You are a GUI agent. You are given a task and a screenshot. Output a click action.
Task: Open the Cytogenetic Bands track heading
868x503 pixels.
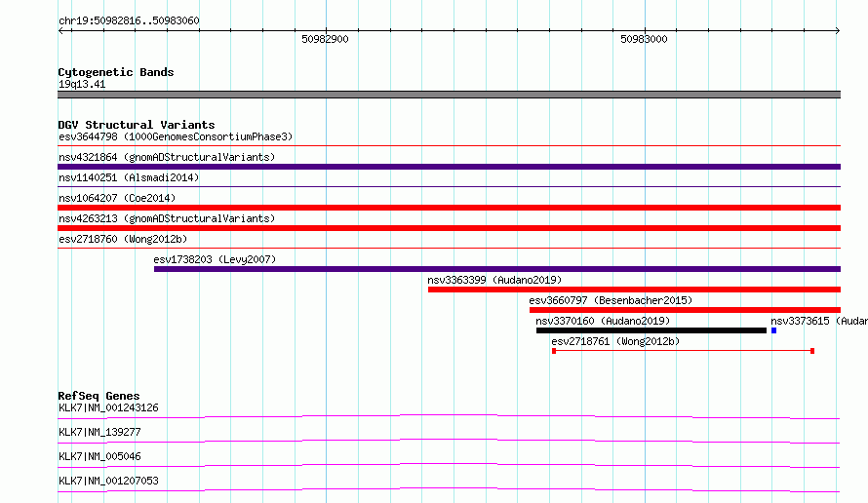(x=116, y=72)
